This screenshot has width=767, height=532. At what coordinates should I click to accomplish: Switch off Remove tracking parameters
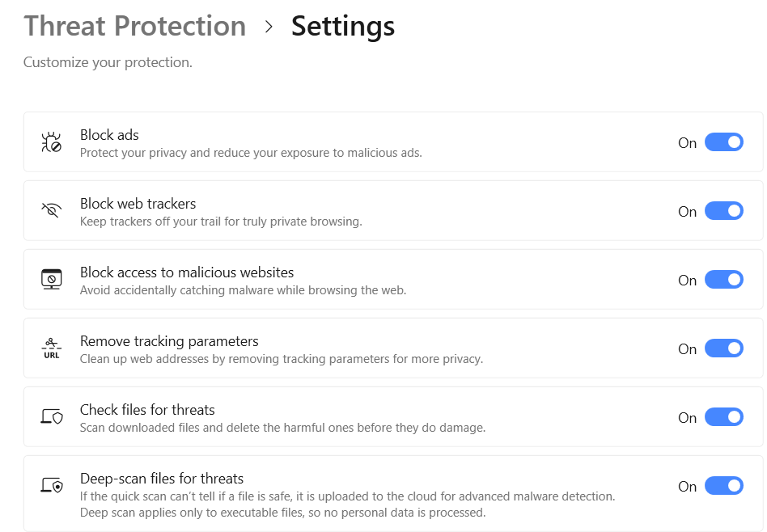723,348
